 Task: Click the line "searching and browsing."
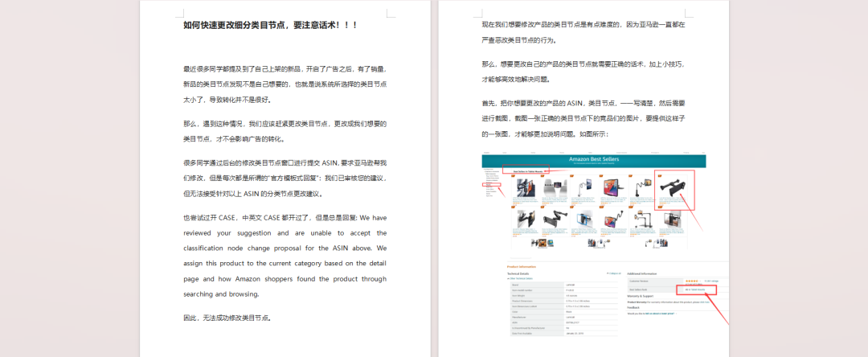(222, 294)
